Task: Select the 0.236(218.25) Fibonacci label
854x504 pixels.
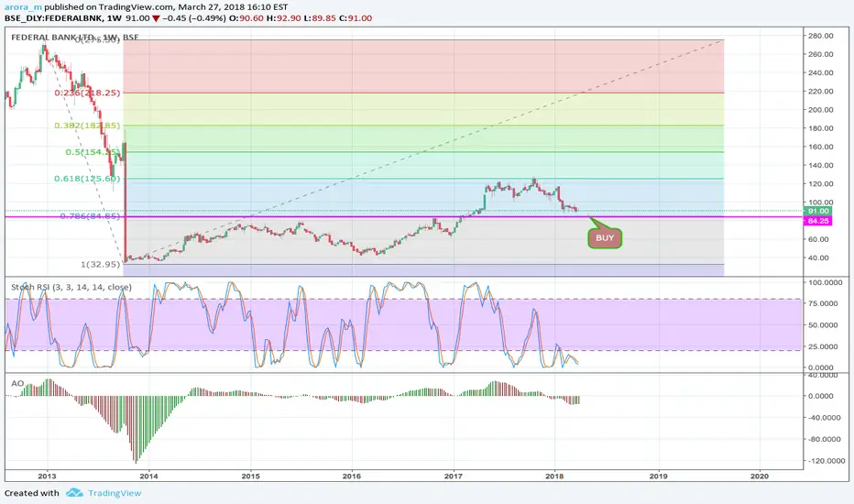Action: pyautogui.click(x=87, y=93)
